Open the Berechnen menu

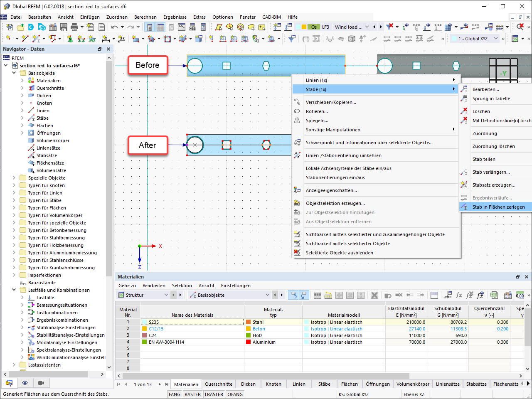click(145, 17)
